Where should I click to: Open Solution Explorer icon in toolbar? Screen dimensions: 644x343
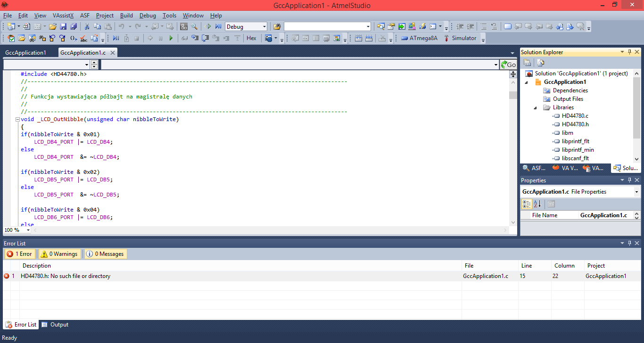(x=380, y=26)
